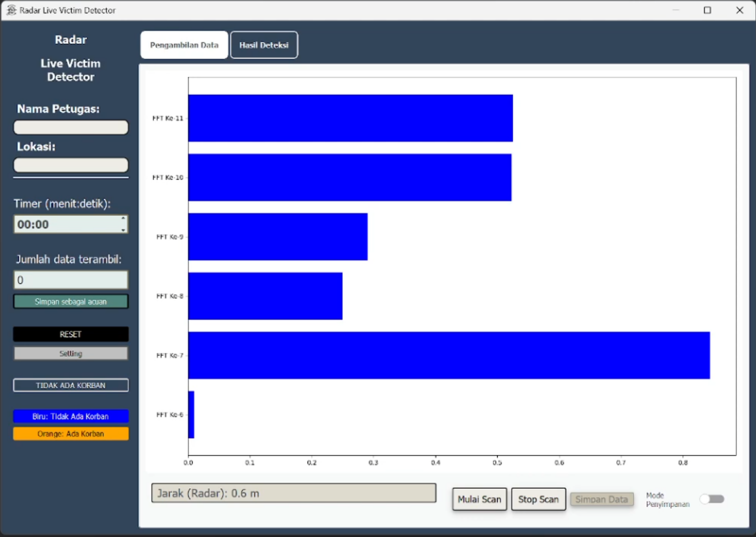
Task: Select the Pengambilan Data tab
Action: (x=184, y=45)
